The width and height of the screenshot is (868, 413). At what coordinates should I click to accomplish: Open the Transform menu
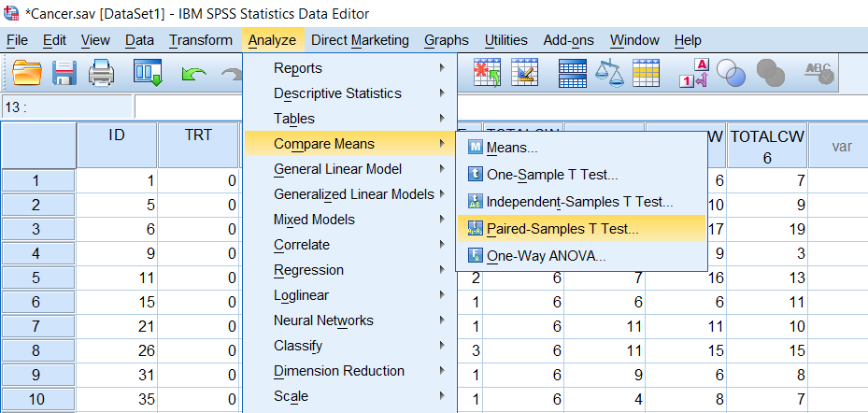tap(200, 40)
